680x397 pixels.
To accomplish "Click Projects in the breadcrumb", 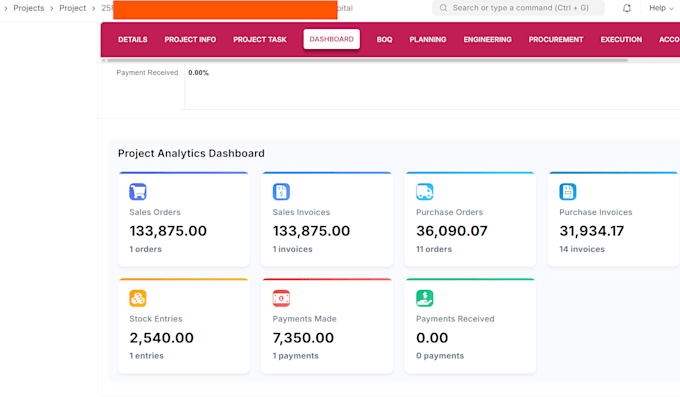I will [29, 8].
